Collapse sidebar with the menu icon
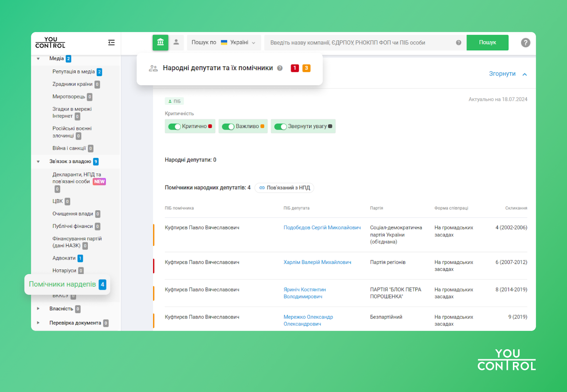567x392 pixels. 111,43
